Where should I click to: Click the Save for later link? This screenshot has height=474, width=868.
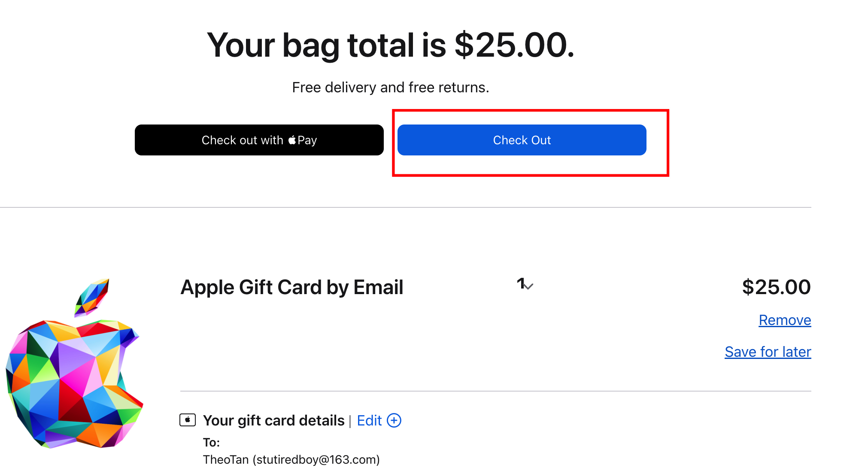[768, 352]
